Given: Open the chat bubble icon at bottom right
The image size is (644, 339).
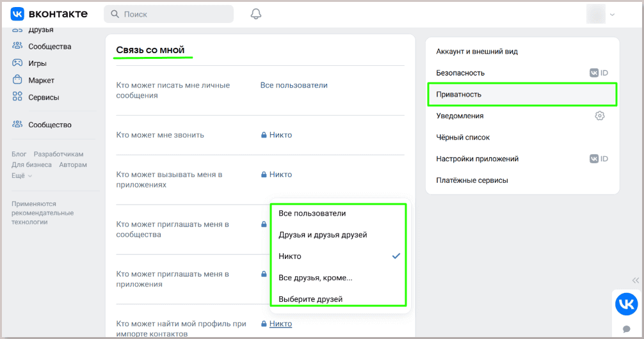Looking at the screenshot, I should pos(626,329).
